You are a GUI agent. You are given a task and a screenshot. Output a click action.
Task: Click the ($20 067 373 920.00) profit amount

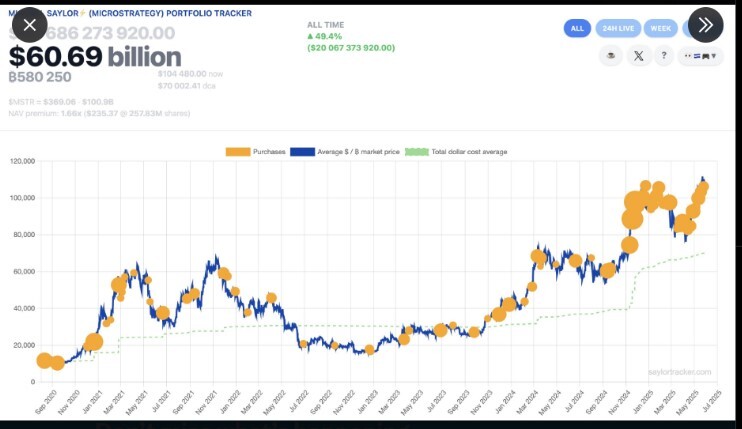(351, 48)
